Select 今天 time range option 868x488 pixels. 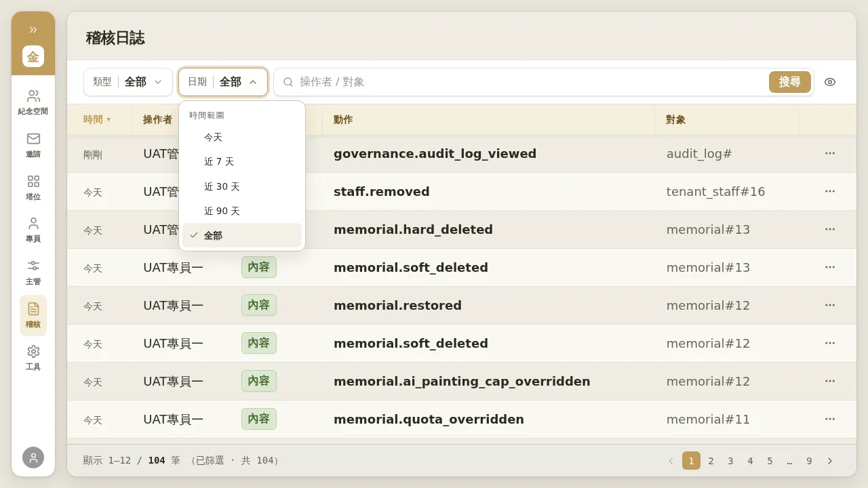[x=242, y=138]
